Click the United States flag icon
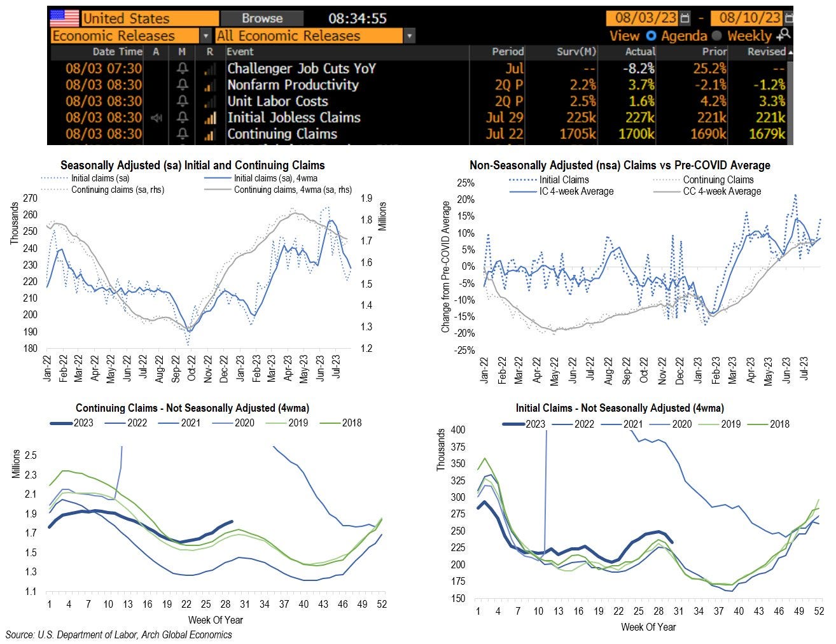 [x=64, y=18]
